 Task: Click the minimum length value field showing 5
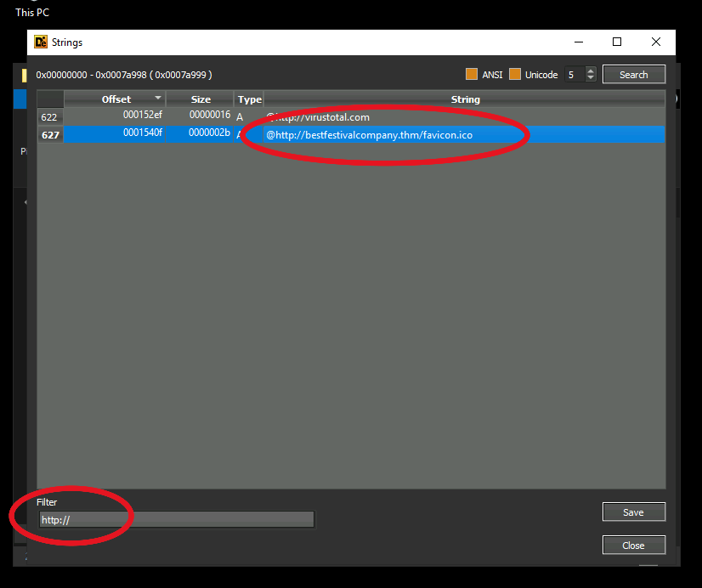tap(574, 75)
